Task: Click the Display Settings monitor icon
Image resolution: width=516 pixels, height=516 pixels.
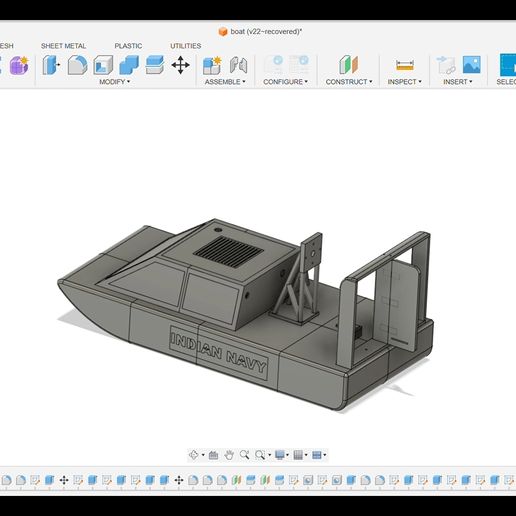Action: click(279, 455)
